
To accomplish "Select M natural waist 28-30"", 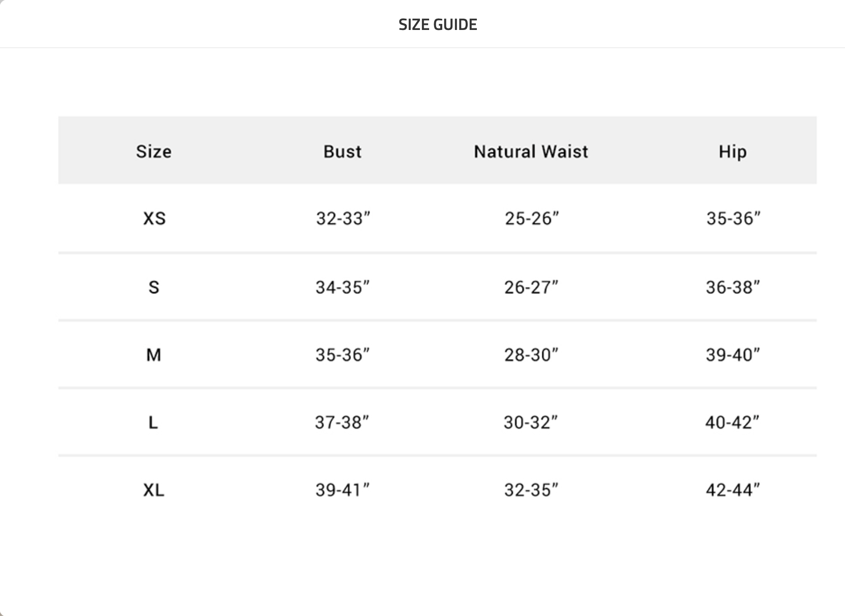I will [x=531, y=354].
